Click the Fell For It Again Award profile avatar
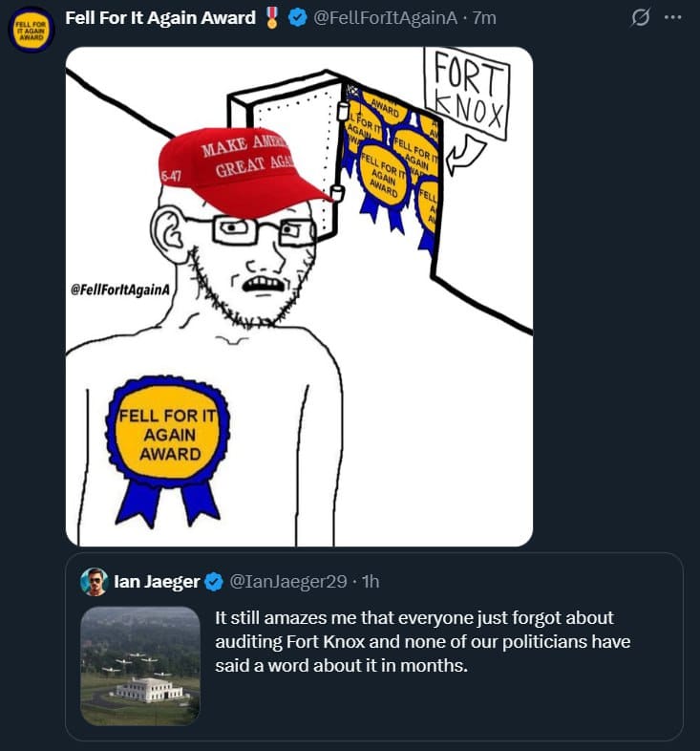 (x=31, y=29)
